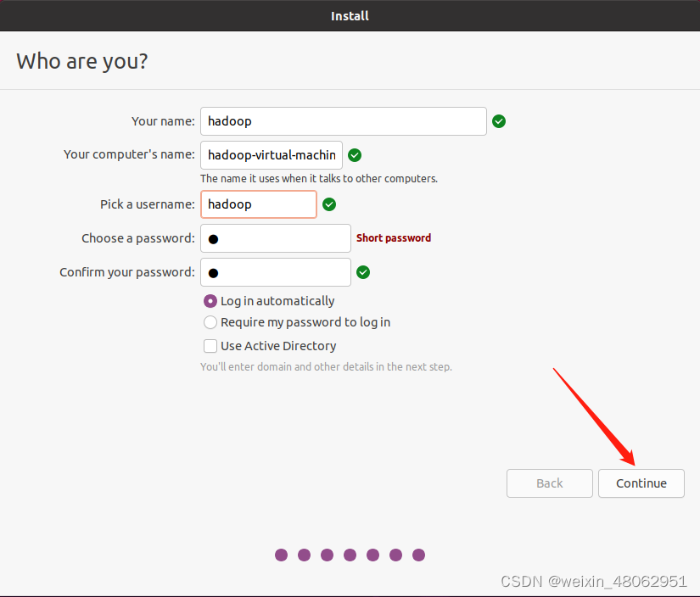This screenshot has width=700, height=597.
Task: Focus the Choose a password field
Action: (x=275, y=238)
